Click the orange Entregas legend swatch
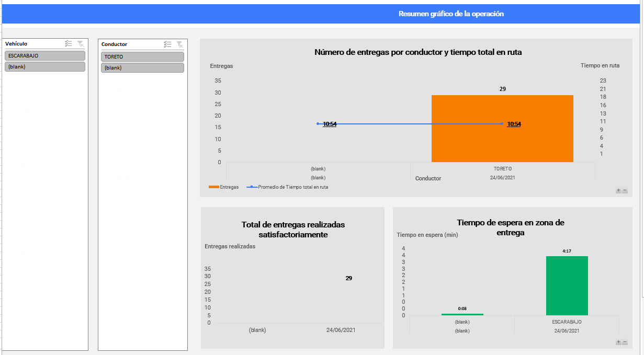This screenshot has width=644, height=355. pos(213,187)
